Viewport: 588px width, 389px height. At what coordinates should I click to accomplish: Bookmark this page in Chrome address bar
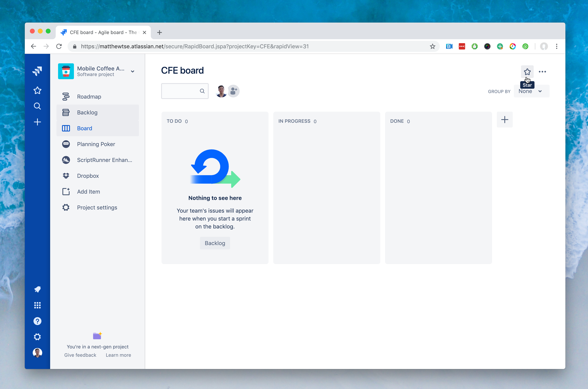click(432, 46)
